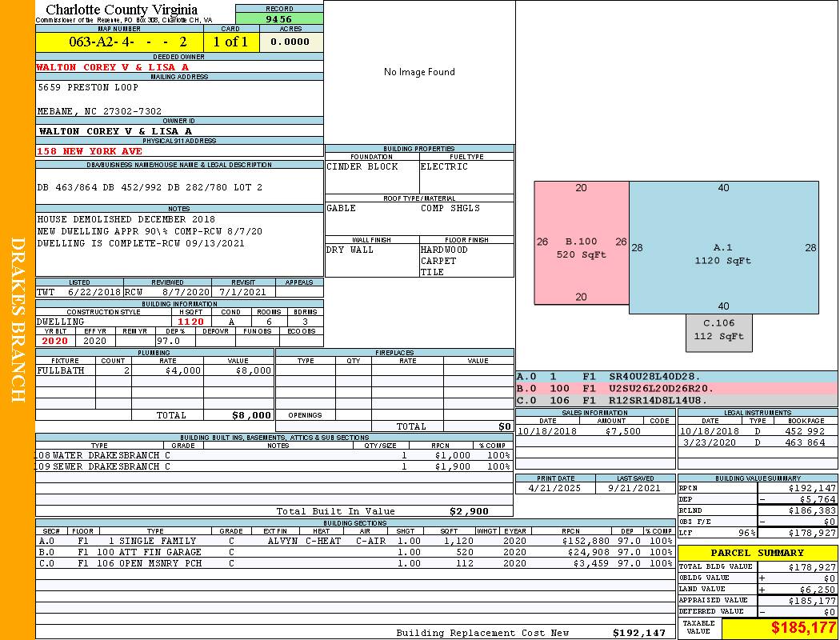Select legal instrument book/page 452 992
Image resolution: width=840 pixels, height=640 pixels.
805,431
